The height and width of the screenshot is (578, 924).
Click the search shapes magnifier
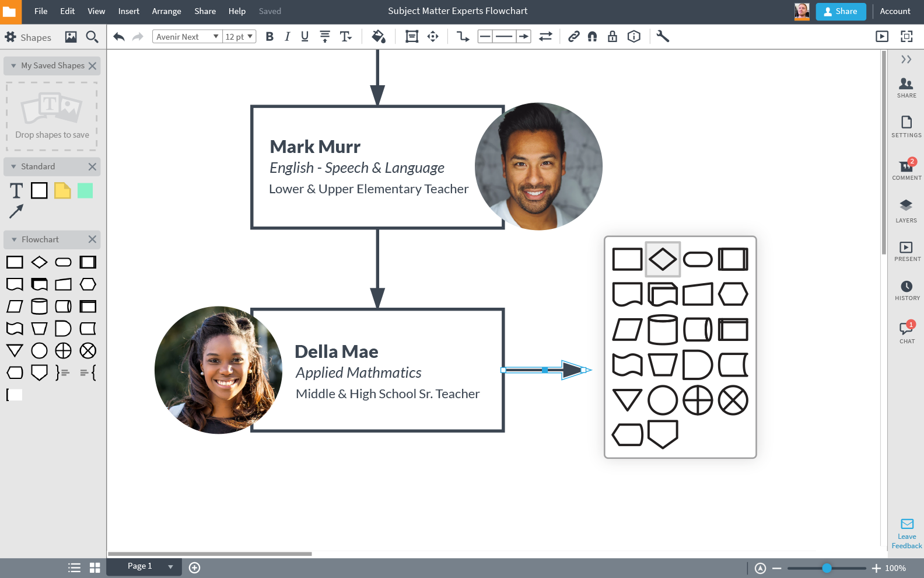click(x=92, y=37)
